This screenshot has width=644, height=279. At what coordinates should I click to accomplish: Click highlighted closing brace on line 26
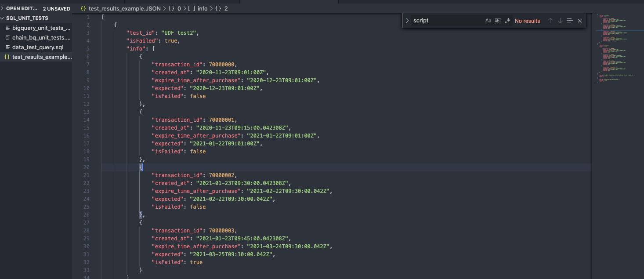[x=141, y=215]
